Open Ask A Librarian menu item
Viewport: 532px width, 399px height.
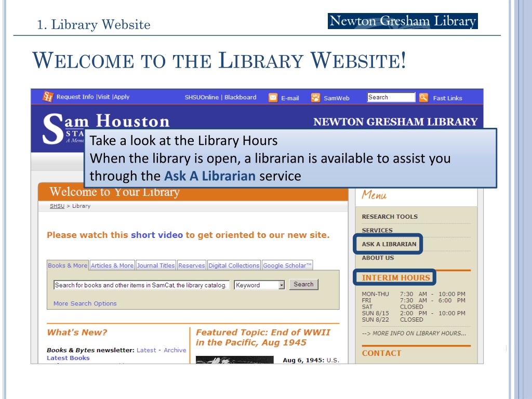389,244
